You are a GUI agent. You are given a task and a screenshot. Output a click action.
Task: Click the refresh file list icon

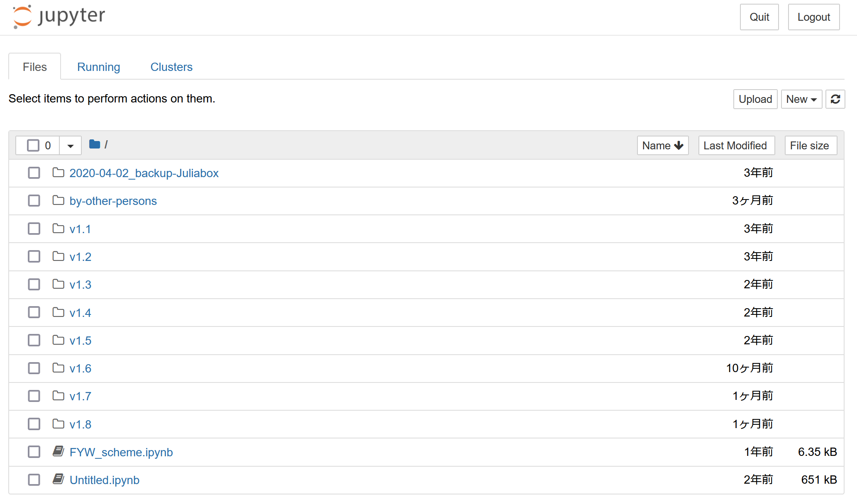click(835, 99)
